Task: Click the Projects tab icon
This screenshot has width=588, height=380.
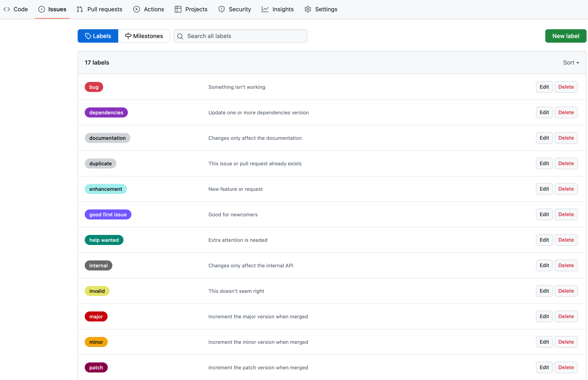Action: (x=178, y=9)
